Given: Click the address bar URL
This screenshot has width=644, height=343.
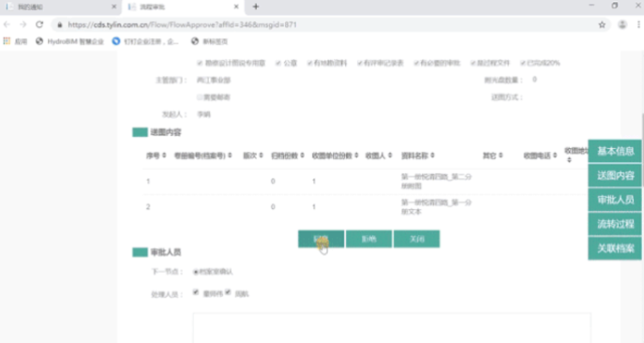Looking at the screenshot, I should [x=183, y=25].
